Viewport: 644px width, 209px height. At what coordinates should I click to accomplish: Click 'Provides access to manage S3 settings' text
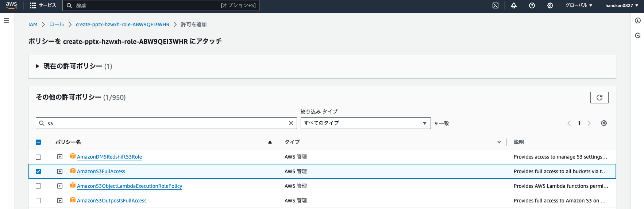pos(560,157)
